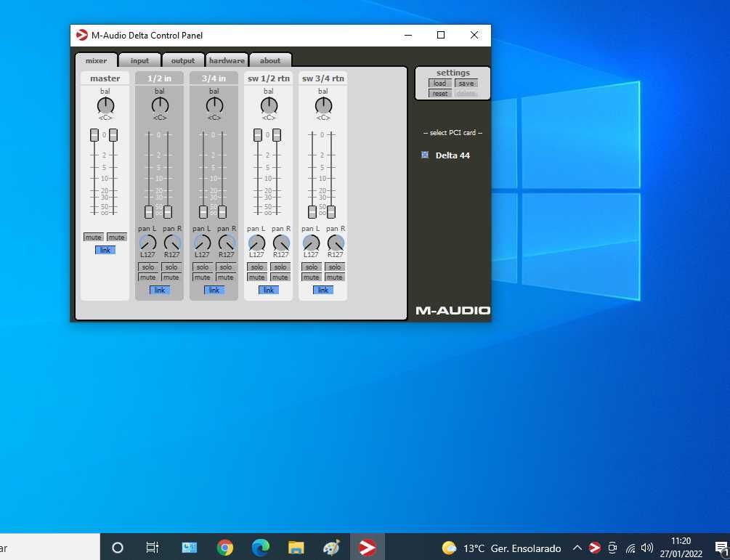730x560 pixels.
Task: Click the master right fader handle
Action: click(113, 135)
